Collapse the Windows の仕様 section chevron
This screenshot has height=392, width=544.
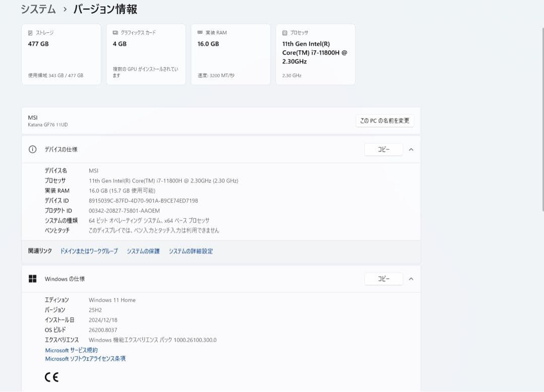(411, 279)
